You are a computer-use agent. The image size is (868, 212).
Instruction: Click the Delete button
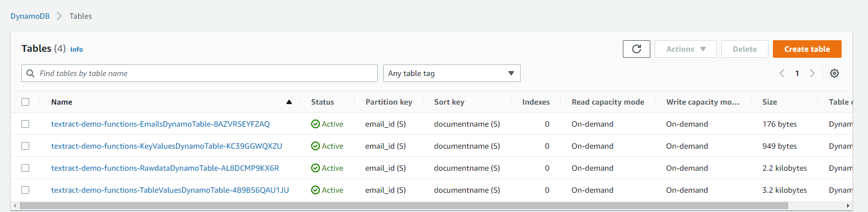click(745, 49)
